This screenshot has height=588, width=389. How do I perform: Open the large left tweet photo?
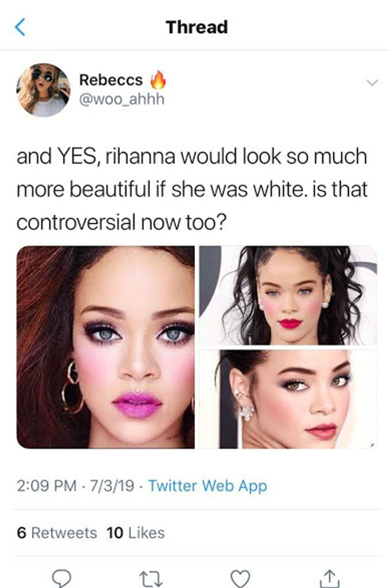pyautogui.click(x=106, y=347)
